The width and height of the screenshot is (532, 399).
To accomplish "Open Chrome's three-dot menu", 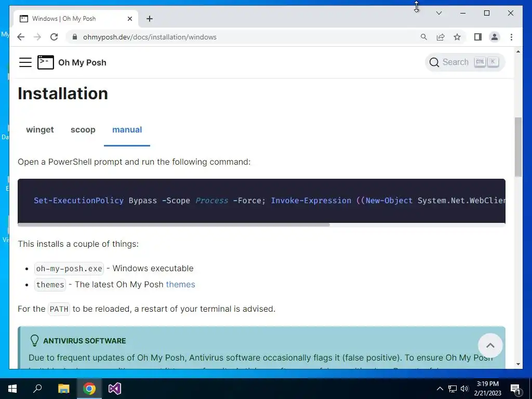I will pos(511,37).
